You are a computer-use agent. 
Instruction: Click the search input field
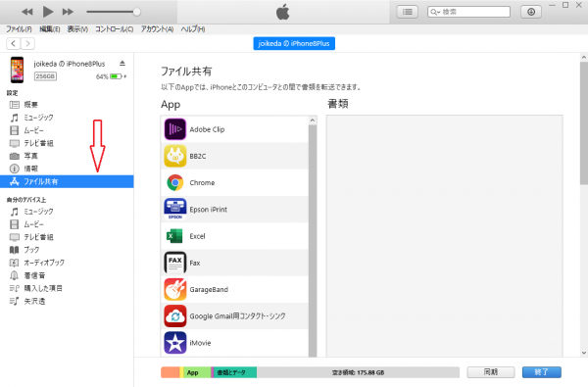(468, 12)
